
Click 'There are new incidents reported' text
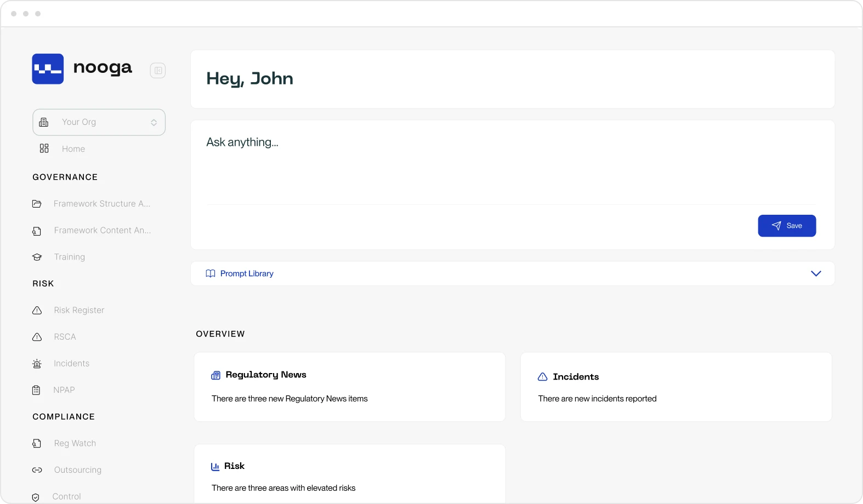pos(597,399)
